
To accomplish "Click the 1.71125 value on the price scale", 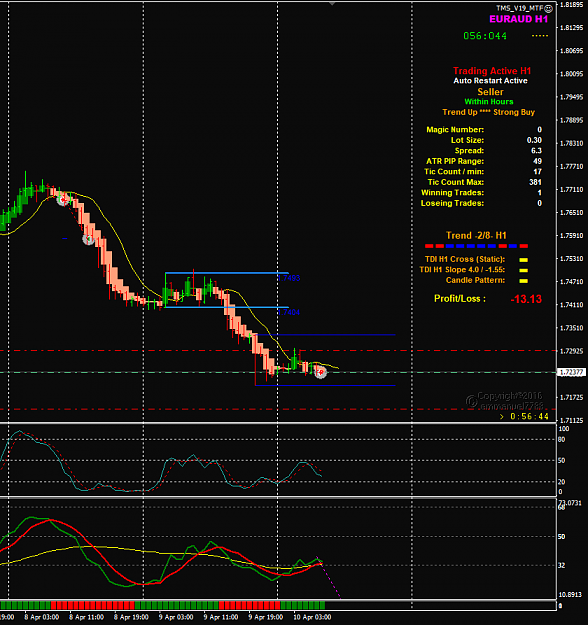I will point(572,421).
